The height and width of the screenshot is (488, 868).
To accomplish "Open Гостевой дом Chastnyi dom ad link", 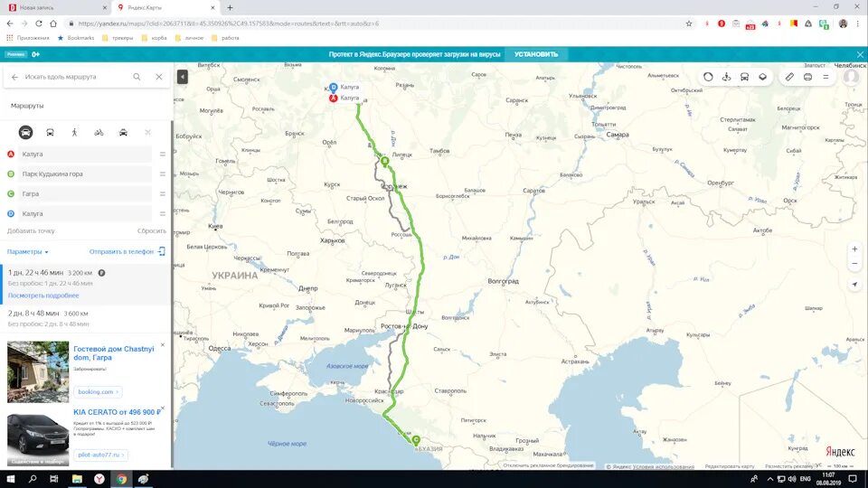I will pyautogui.click(x=114, y=353).
